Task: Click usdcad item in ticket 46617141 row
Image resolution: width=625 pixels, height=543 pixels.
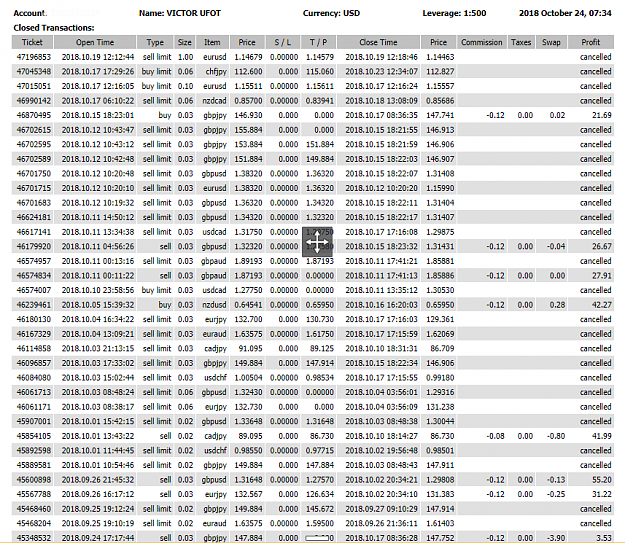Action: tap(214, 232)
